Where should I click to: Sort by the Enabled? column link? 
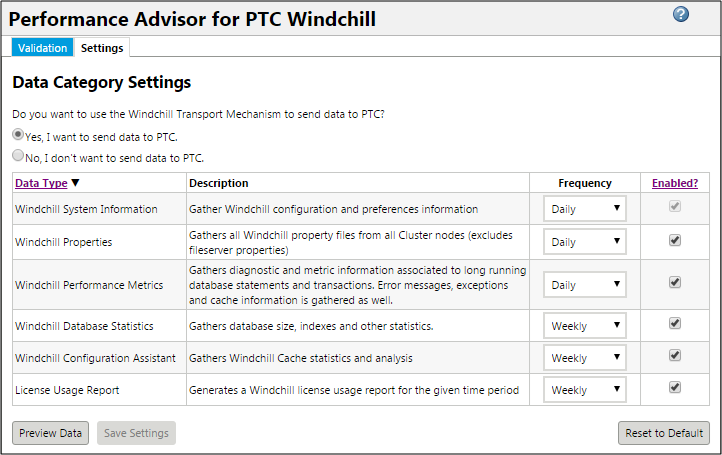675,183
